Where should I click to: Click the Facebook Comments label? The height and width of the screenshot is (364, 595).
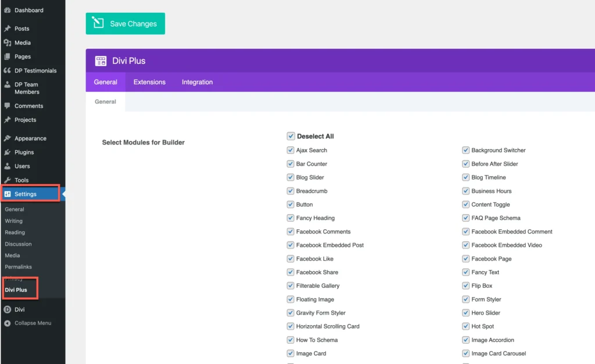point(323,232)
